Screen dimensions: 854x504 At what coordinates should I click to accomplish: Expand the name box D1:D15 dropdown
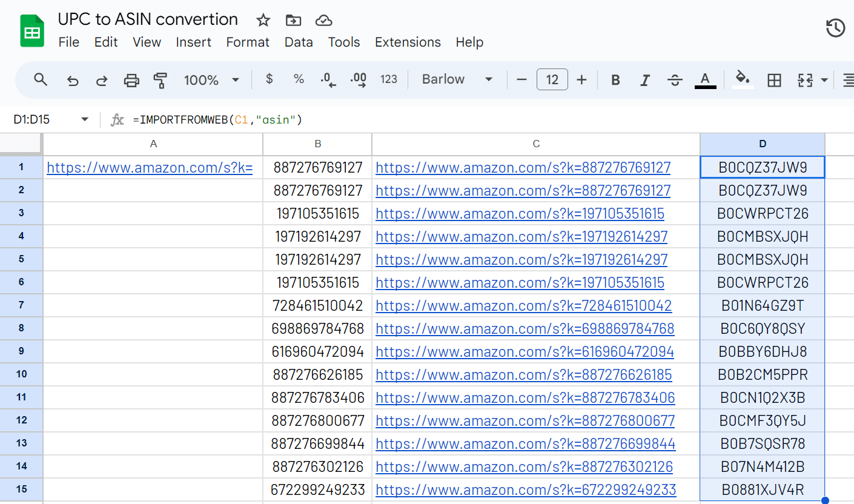pyautogui.click(x=85, y=120)
